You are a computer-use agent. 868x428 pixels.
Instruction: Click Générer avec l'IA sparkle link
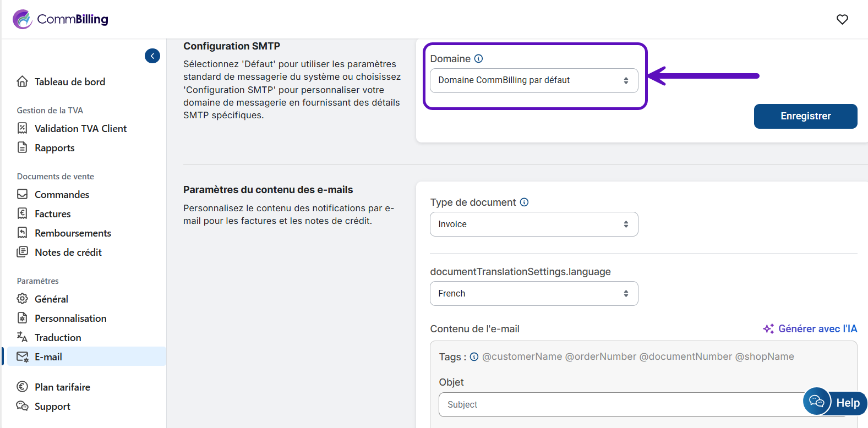(810, 329)
